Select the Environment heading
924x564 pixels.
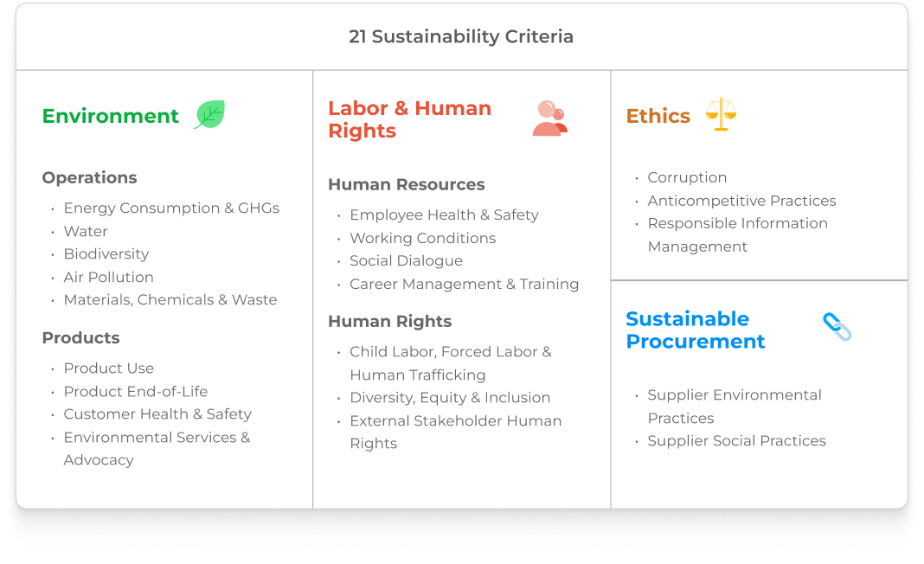tap(110, 116)
